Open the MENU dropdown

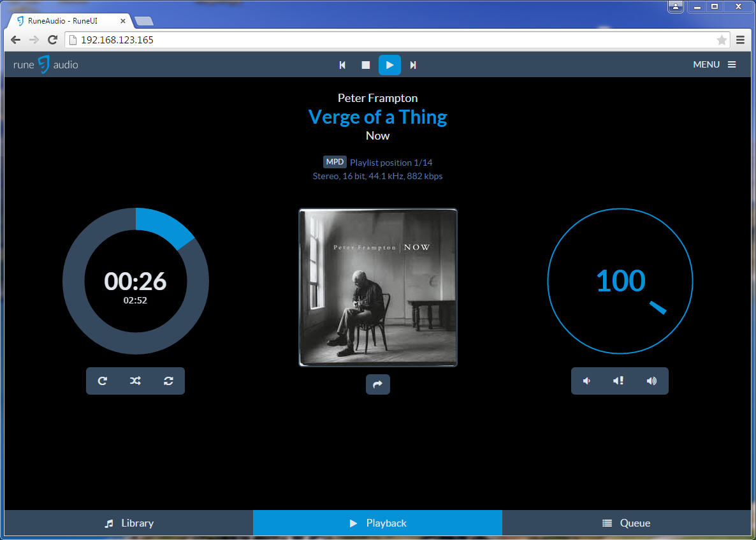(x=715, y=64)
